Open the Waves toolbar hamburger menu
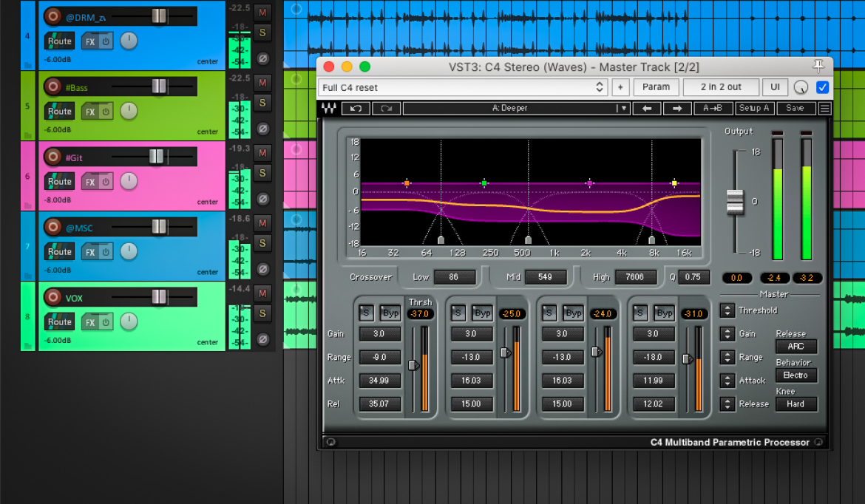 pyautogui.click(x=825, y=108)
